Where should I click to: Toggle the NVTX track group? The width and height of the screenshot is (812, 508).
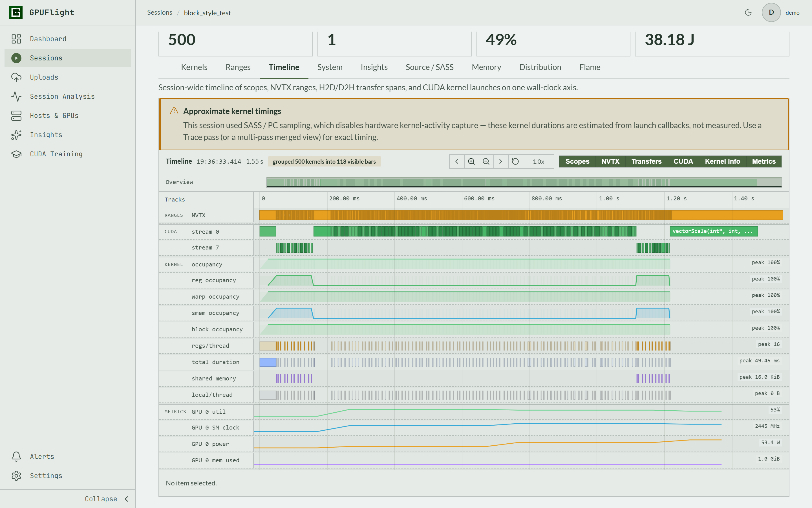pos(610,162)
